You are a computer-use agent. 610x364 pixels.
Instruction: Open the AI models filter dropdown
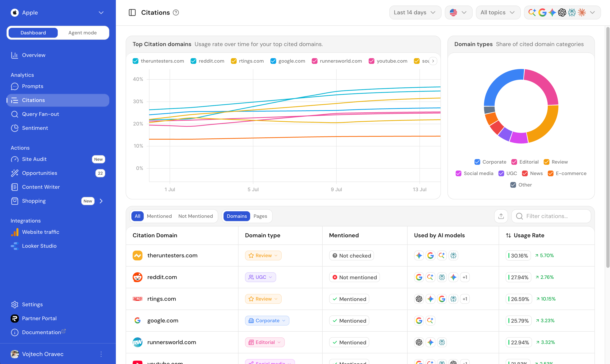click(562, 12)
